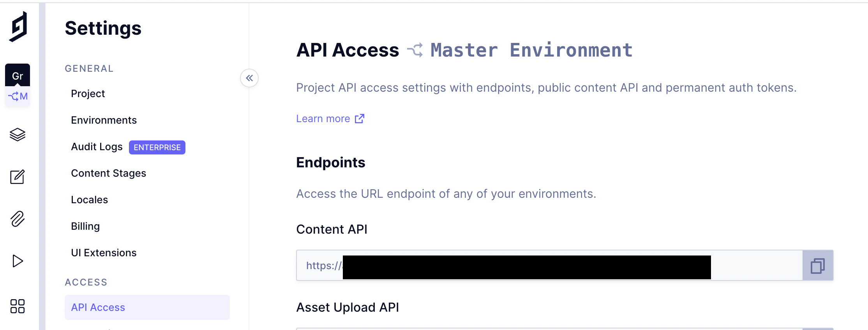Click the Settings page title
The image size is (868, 330).
pyautogui.click(x=103, y=28)
